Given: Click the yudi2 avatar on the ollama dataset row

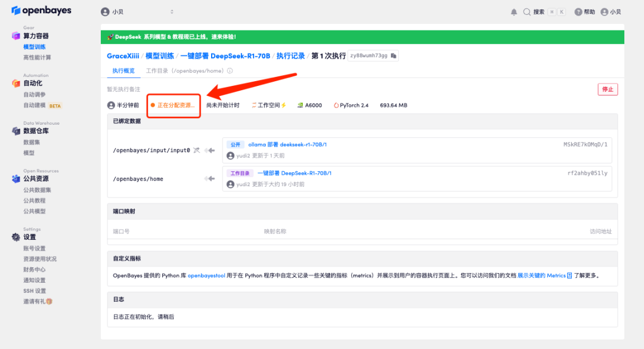Looking at the screenshot, I should tap(230, 156).
